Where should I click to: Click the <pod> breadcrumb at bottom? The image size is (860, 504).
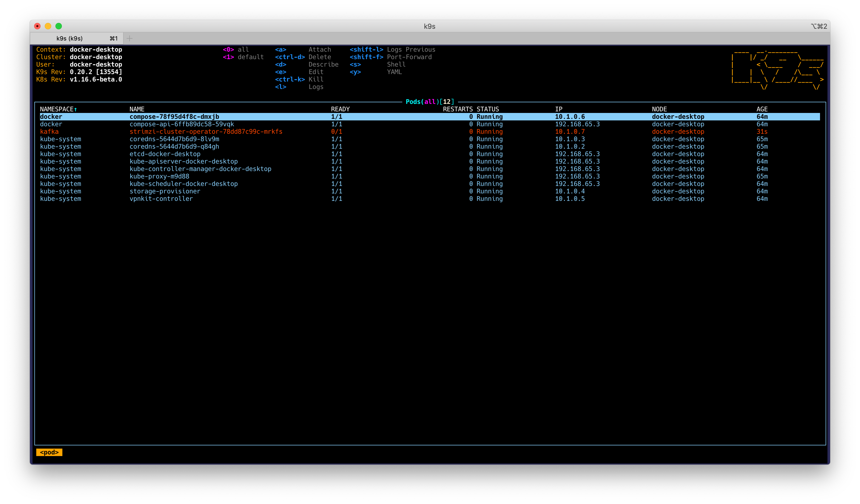[49, 453]
